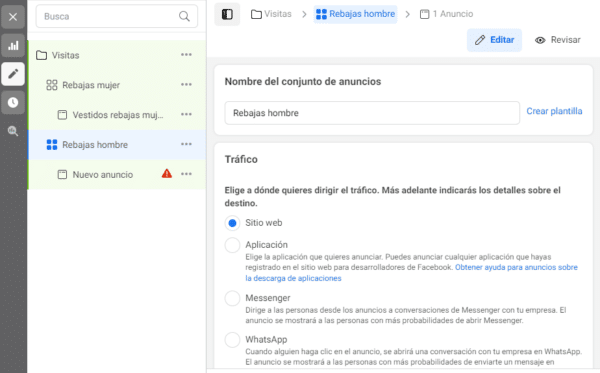Image resolution: width=600 pixels, height=373 pixels.
Task: Open more options for Visitas campaign
Action: (x=186, y=55)
